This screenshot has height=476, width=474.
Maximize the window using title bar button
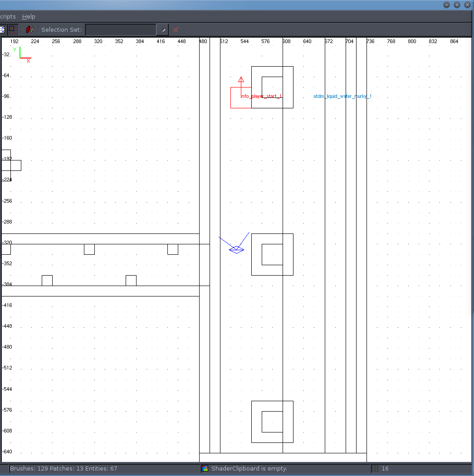tap(457, 5)
